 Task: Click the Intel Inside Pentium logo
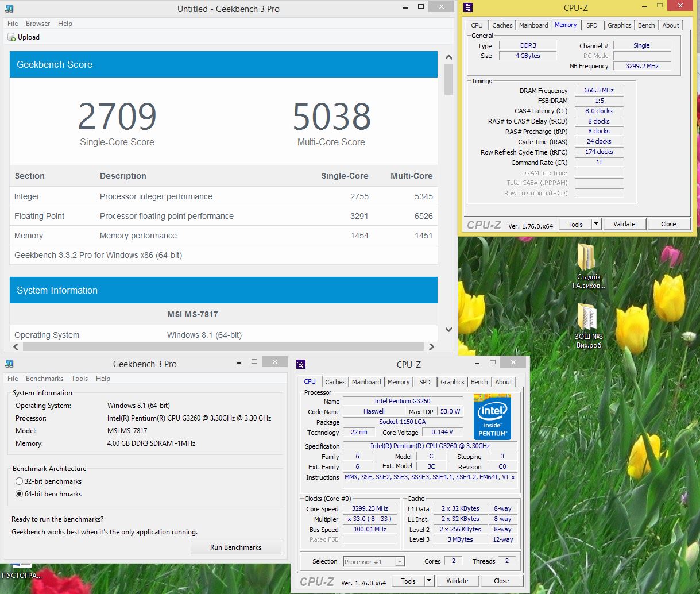pyautogui.click(x=492, y=416)
